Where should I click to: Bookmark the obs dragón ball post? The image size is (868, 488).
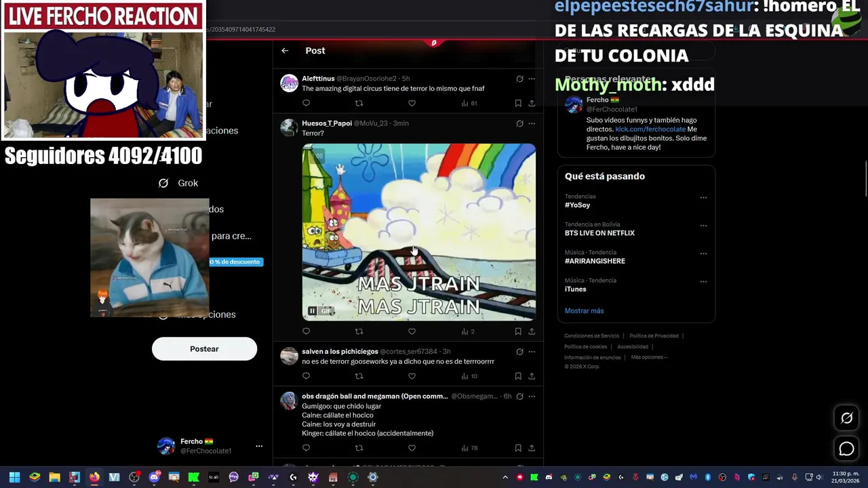[x=518, y=448]
